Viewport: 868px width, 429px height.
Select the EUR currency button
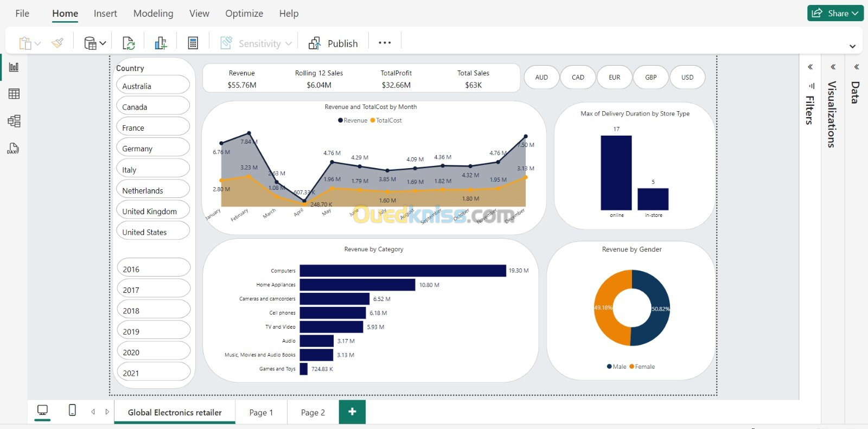(x=615, y=77)
